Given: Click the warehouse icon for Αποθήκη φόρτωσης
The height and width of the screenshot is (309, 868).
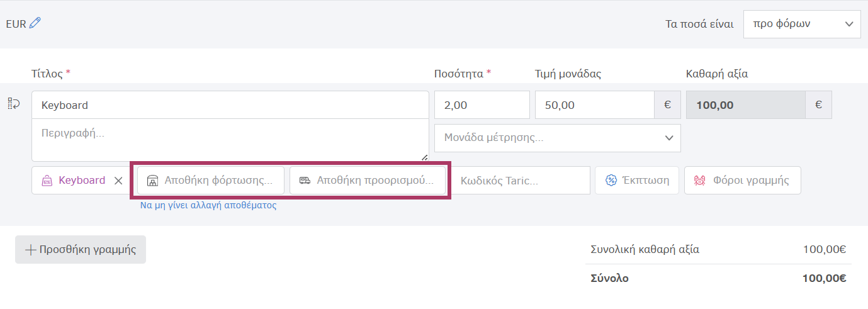Looking at the screenshot, I should [152, 181].
